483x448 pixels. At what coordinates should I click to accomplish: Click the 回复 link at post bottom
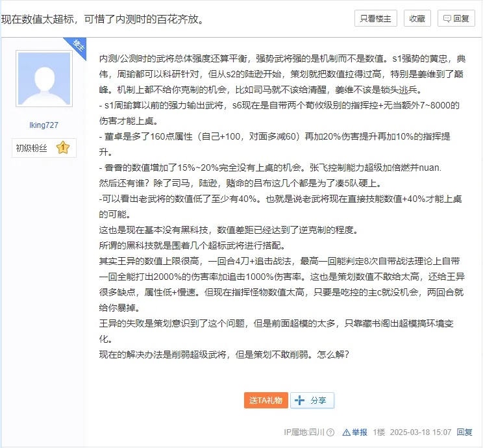(x=464, y=432)
